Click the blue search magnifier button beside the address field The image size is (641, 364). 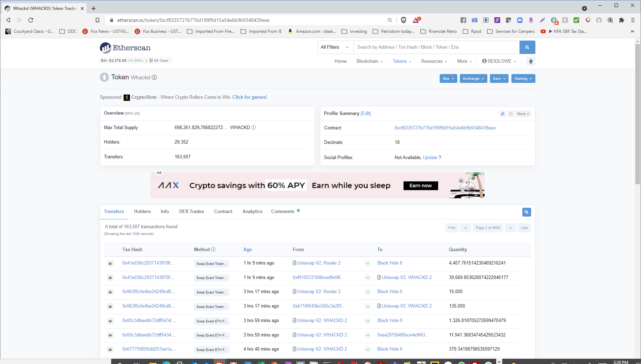click(x=527, y=47)
